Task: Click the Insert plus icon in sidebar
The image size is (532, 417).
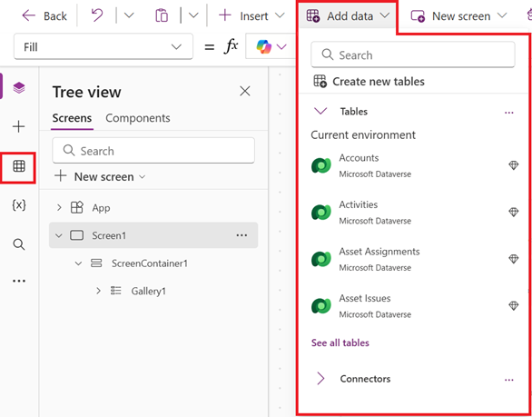Action: (19, 127)
